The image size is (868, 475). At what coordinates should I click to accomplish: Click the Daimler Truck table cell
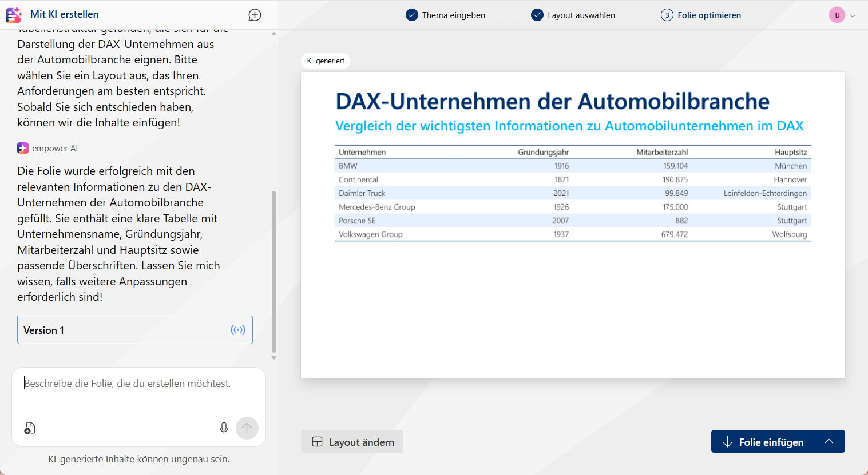[x=362, y=193]
